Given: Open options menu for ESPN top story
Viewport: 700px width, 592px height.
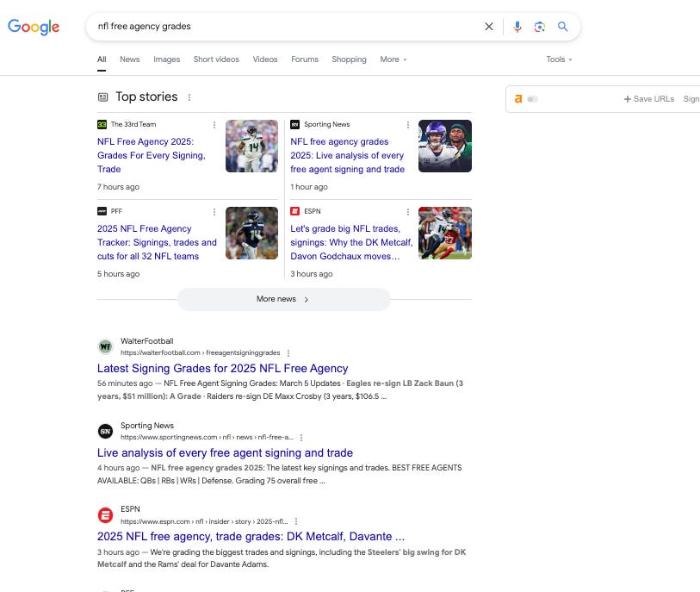Looking at the screenshot, I should point(407,211).
